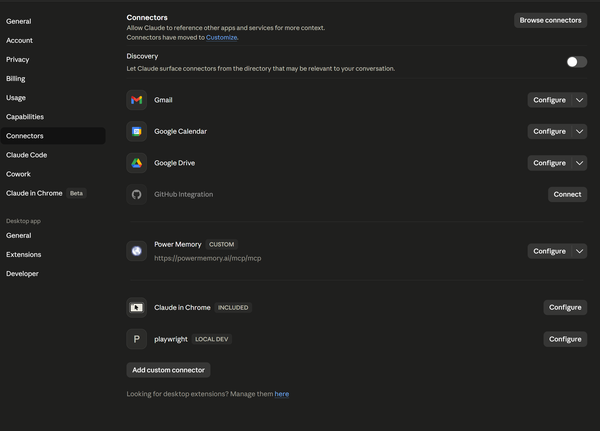Click the Beta badge in the sidebar

(76, 193)
